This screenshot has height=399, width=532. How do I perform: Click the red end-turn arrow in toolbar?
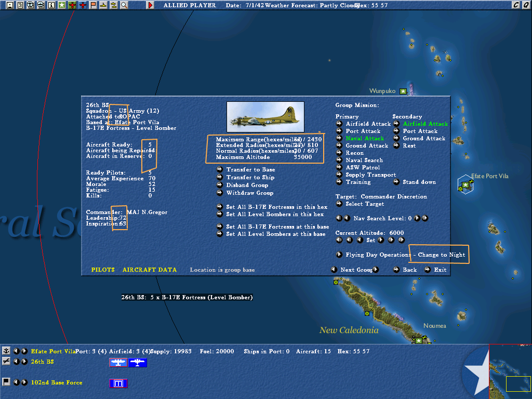150,5
